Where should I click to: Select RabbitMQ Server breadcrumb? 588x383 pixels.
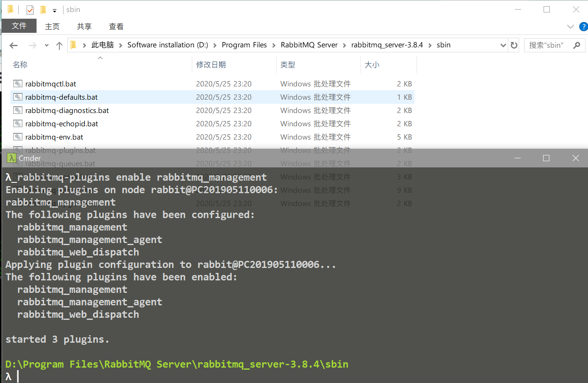(x=309, y=45)
